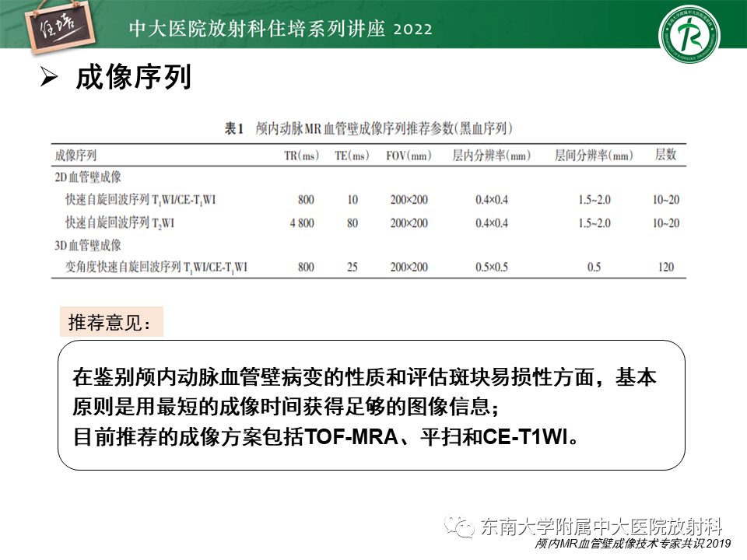Select the line 原则是用最短的成像时间获得足够的图像信息
The height and width of the screenshot is (560, 747).
point(286,407)
